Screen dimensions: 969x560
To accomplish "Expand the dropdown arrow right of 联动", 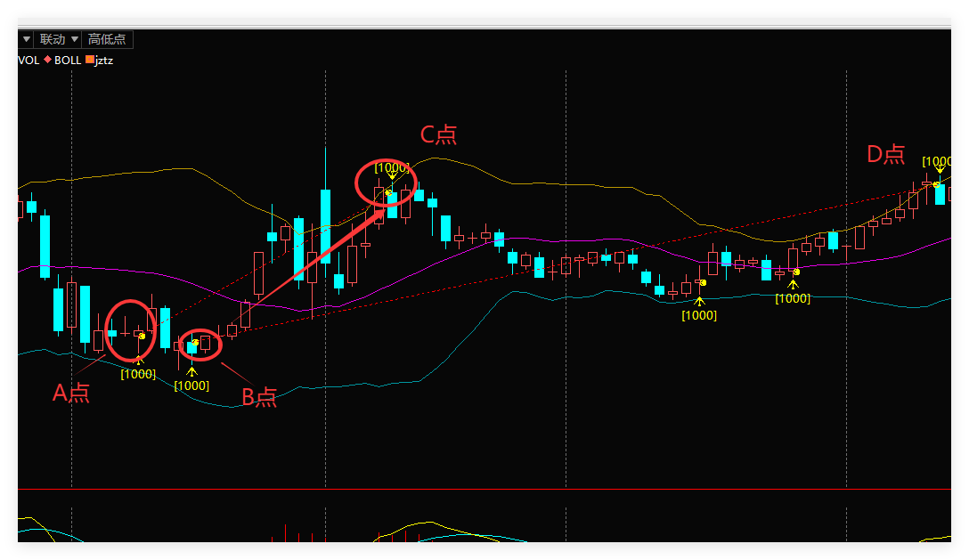I will coord(74,39).
